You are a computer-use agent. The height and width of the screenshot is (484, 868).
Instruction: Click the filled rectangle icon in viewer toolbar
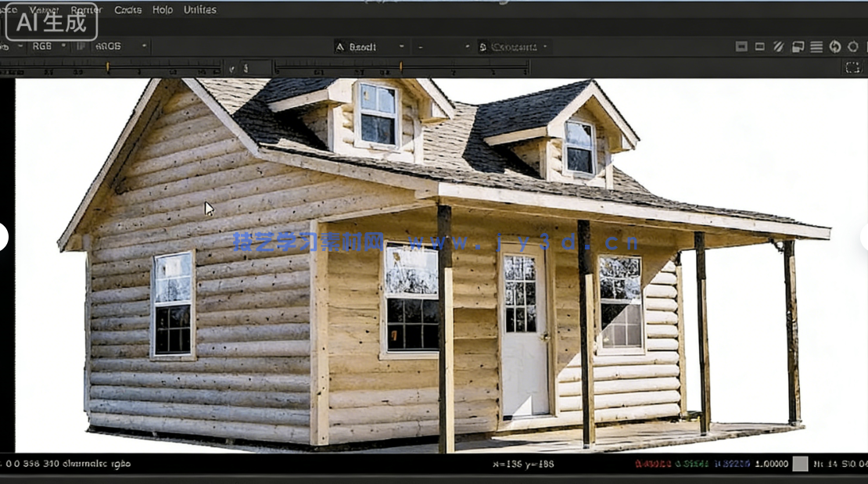741,47
